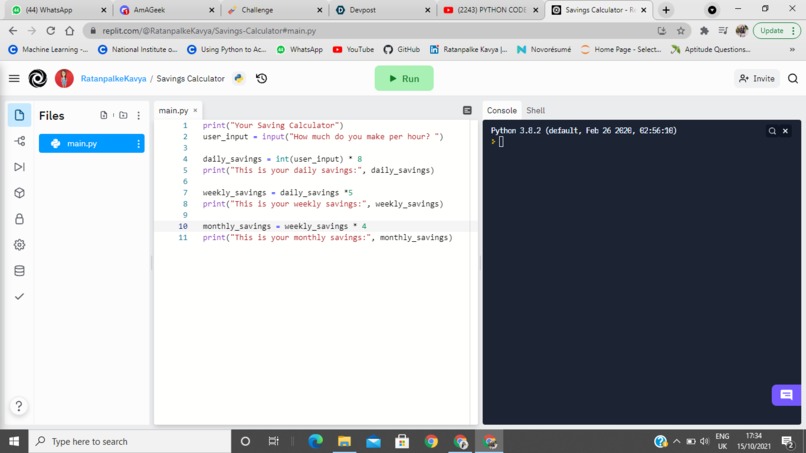Open the Unit tests checkmark icon
Viewport: 806px width, 453px height.
pos(20,297)
